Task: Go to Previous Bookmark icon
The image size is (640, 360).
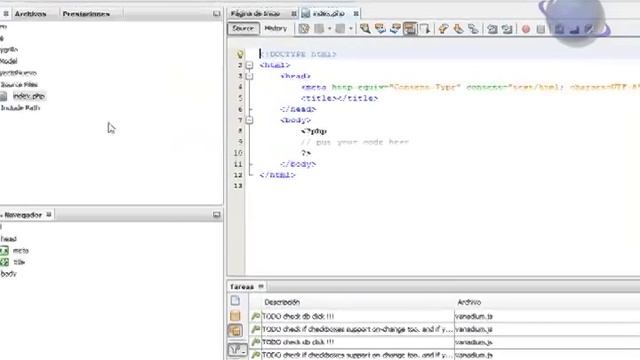Action: click(443, 29)
